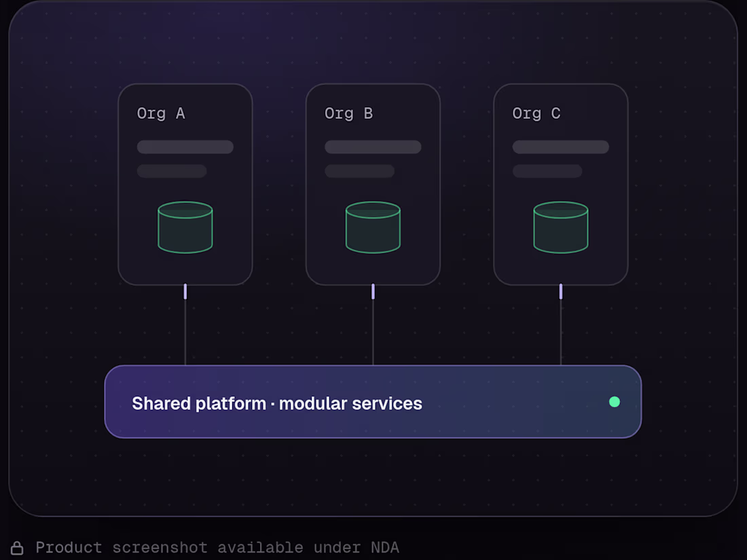Click the Shared platform modular services bar
Screen dimensions: 747x560
coord(373,402)
